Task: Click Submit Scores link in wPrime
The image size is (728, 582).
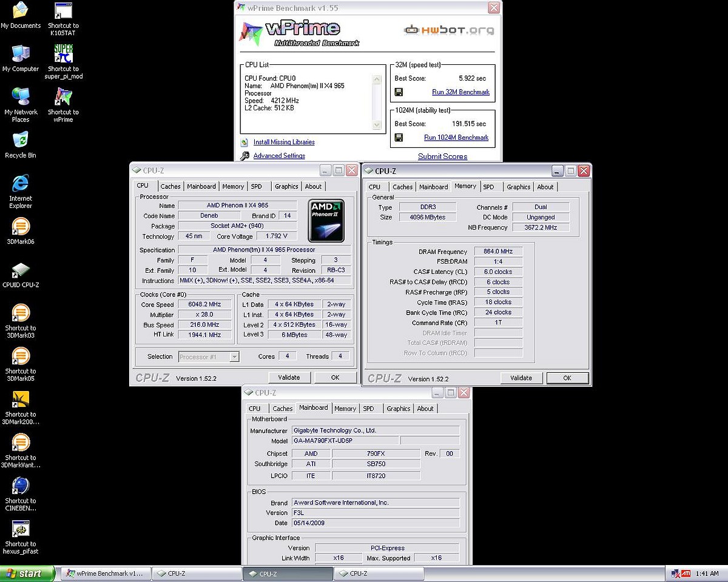Action: [443, 156]
